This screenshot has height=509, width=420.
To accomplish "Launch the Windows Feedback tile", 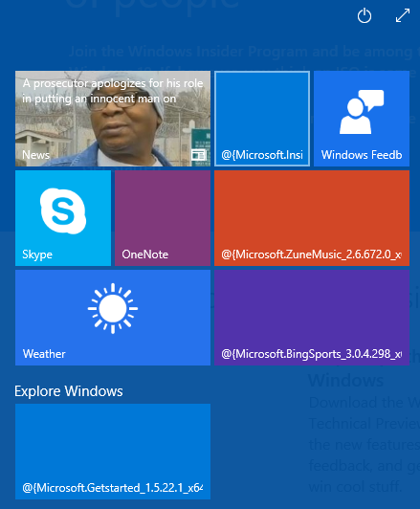I will [x=362, y=119].
